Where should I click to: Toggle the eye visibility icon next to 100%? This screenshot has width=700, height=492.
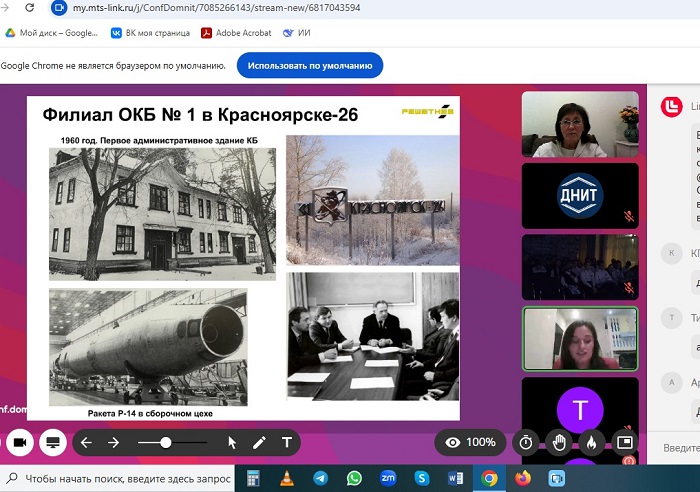click(453, 442)
